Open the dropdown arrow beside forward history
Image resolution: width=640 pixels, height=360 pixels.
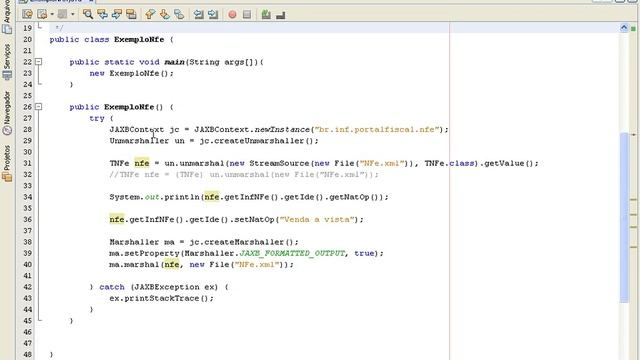(x=52, y=14)
